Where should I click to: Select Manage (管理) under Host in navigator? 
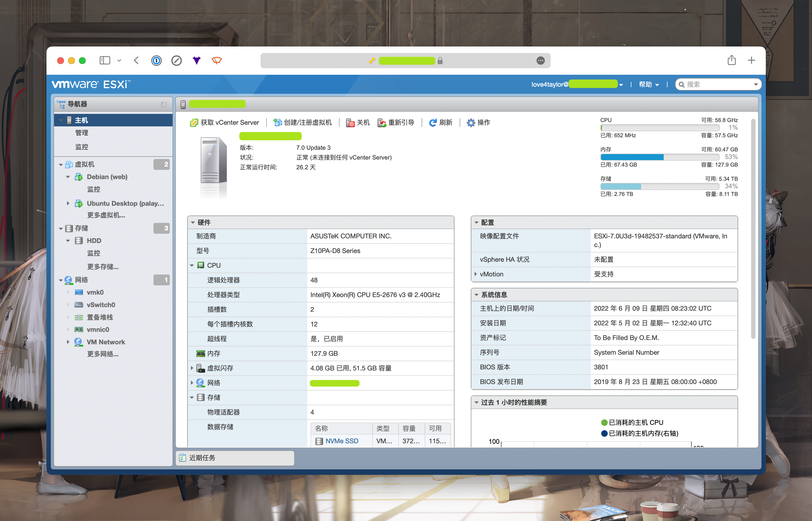(81, 133)
